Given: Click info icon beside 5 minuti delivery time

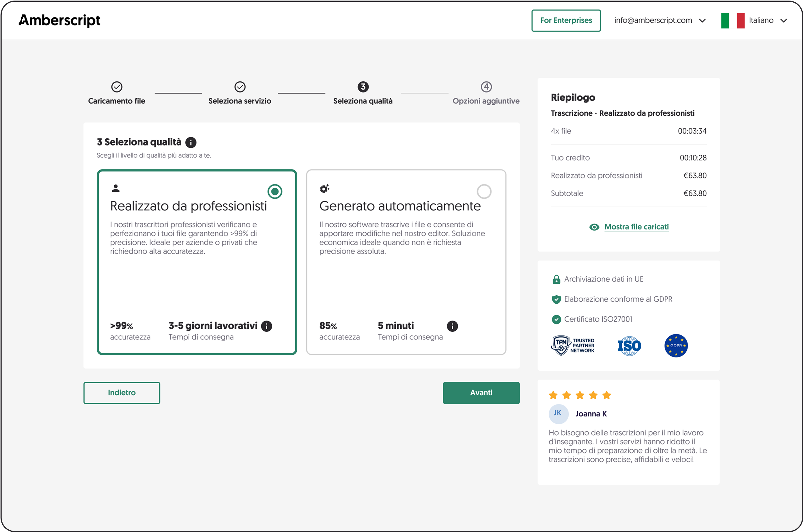Looking at the screenshot, I should [452, 326].
